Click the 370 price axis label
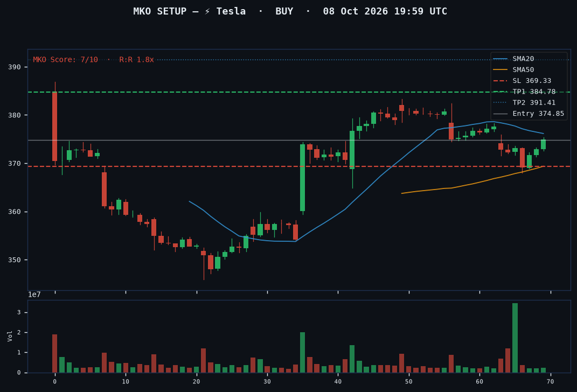 pyautogui.click(x=15, y=163)
